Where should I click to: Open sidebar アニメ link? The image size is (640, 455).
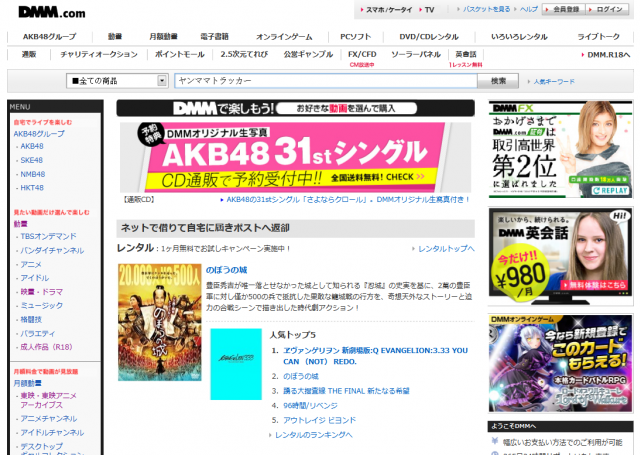pyautogui.click(x=31, y=264)
